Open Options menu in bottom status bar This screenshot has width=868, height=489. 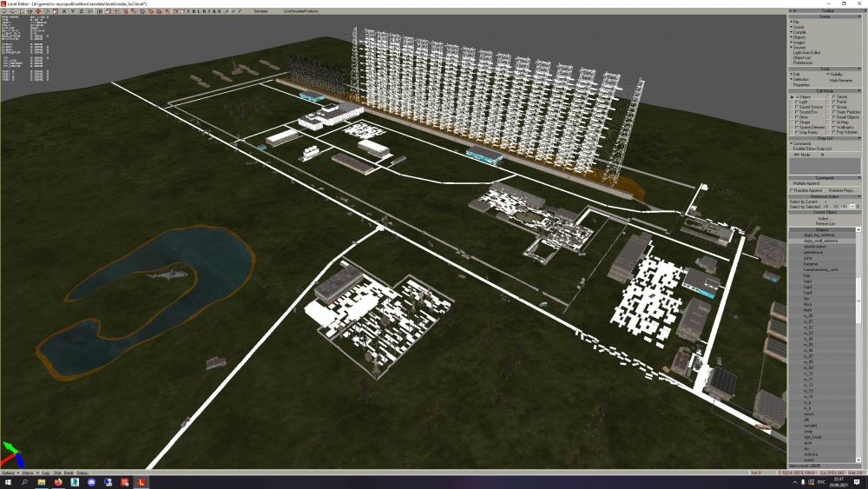tap(10, 473)
